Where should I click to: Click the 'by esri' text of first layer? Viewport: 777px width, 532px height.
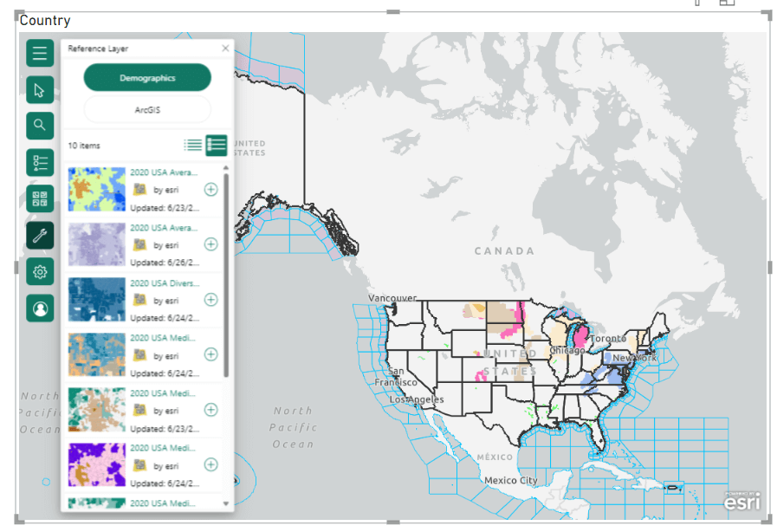(166, 190)
